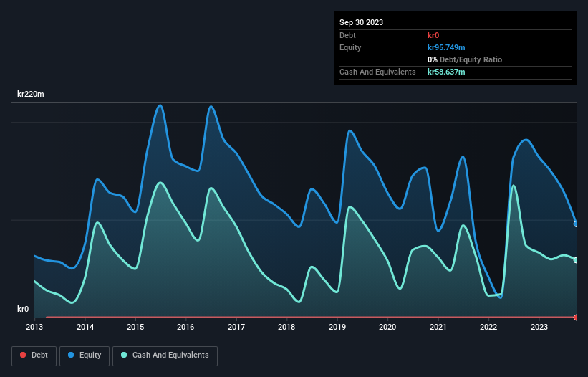This screenshot has height=377, width=588.
Task: Click the 2013 x-axis label
Action: [x=34, y=327]
